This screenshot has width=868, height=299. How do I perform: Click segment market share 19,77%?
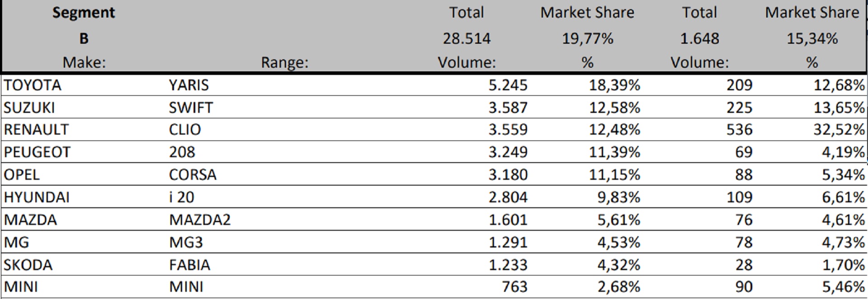[587, 38]
